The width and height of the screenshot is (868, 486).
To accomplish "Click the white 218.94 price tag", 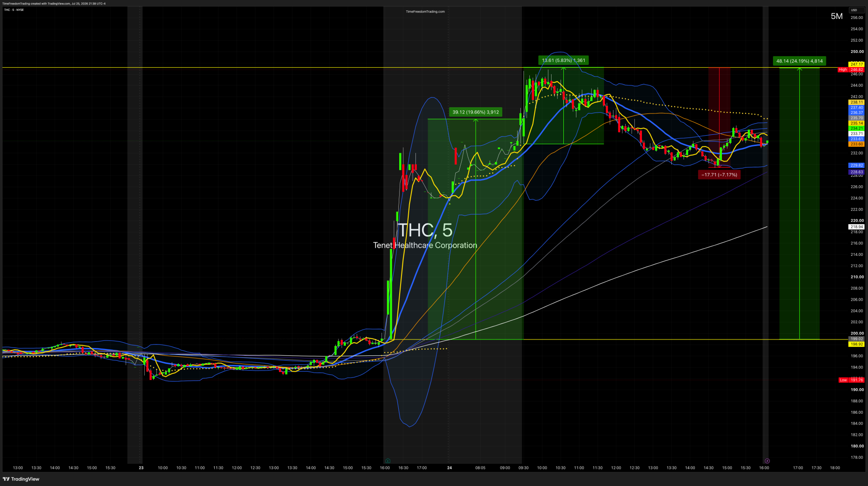I will 857,227.
